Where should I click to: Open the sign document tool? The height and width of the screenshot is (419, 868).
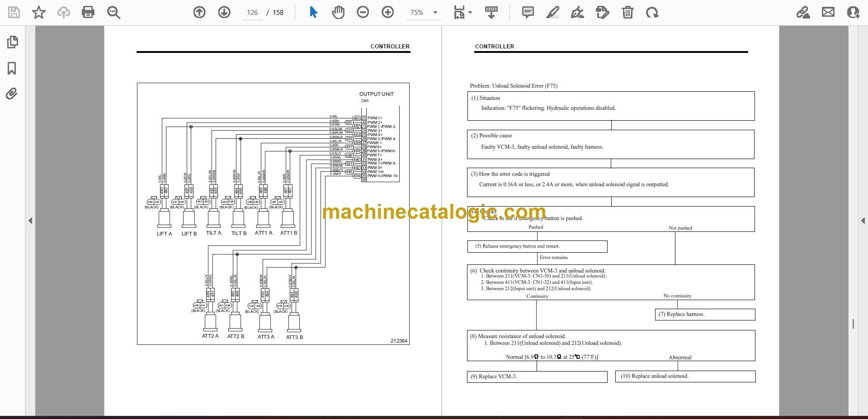pos(577,12)
